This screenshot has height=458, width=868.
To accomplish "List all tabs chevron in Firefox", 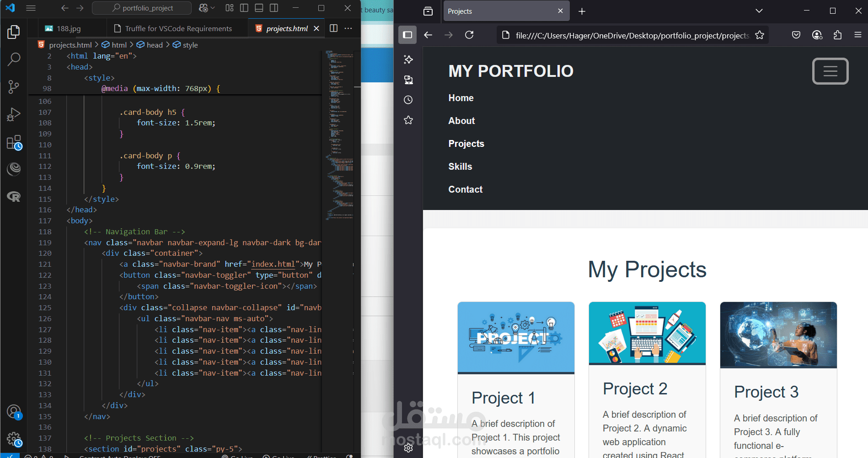I will coord(759,11).
